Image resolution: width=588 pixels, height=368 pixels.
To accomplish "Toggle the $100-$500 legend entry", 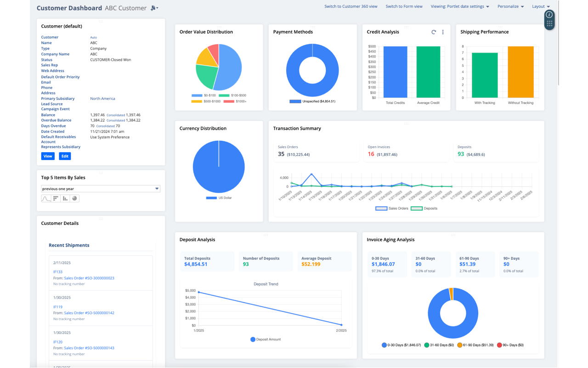I will click(232, 95).
